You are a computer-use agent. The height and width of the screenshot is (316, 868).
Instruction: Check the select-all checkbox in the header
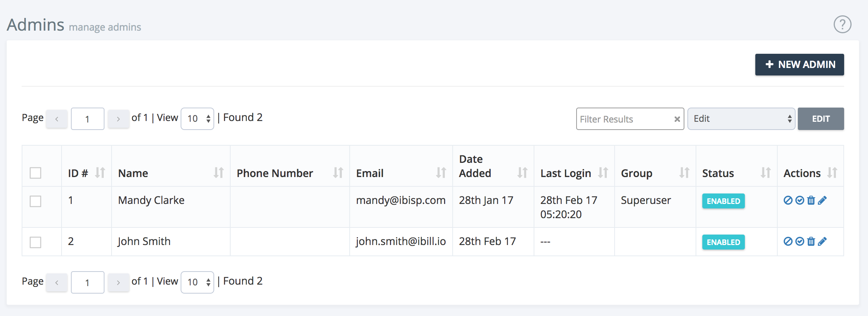tap(35, 173)
